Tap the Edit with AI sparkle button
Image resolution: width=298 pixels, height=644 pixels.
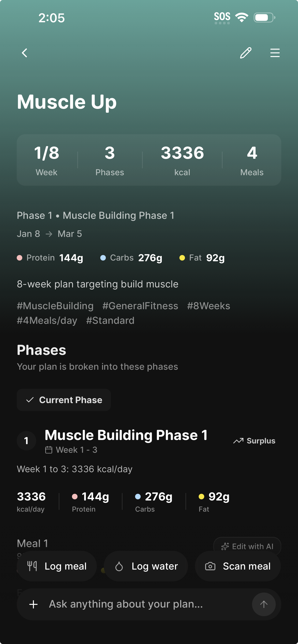coord(247,546)
